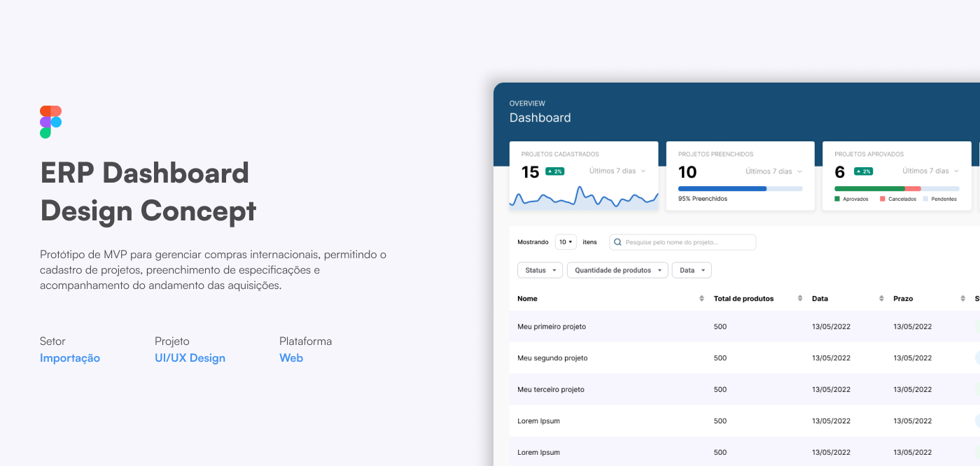Sort by Data column arrows
The height and width of the screenshot is (466, 980).
click(881, 299)
